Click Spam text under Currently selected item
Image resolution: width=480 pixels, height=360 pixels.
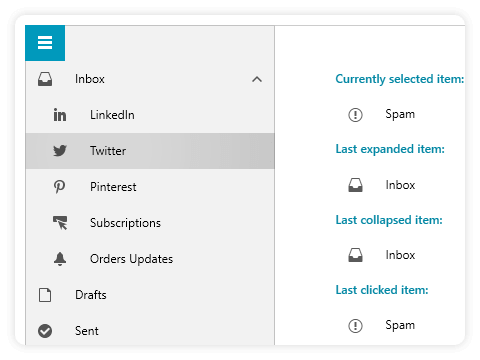400,114
